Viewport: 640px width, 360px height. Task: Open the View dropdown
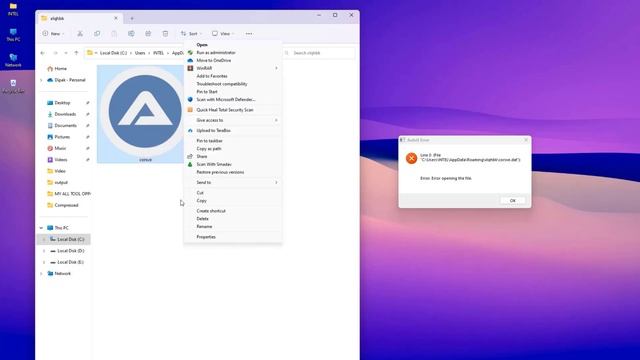[x=223, y=33]
